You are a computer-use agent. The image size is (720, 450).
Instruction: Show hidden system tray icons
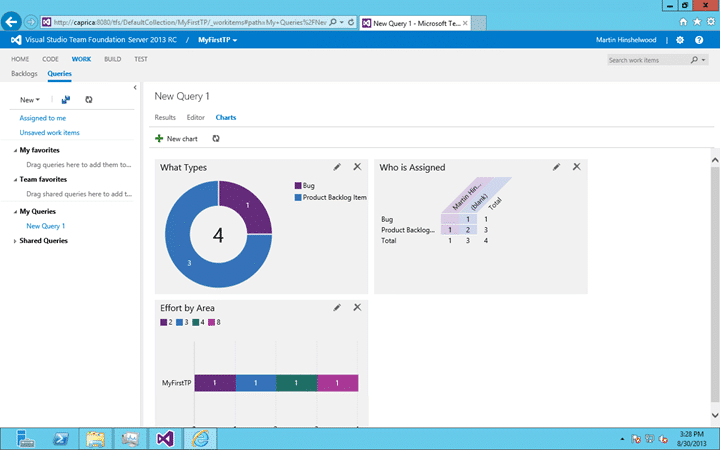622,439
